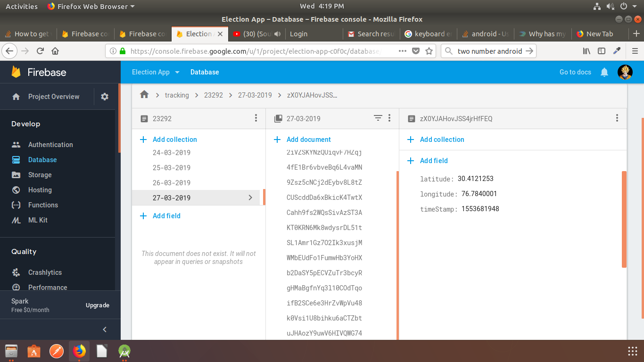
Task: Open filter for 27-03-2019 collection
Action: pyautogui.click(x=378, y=118)
